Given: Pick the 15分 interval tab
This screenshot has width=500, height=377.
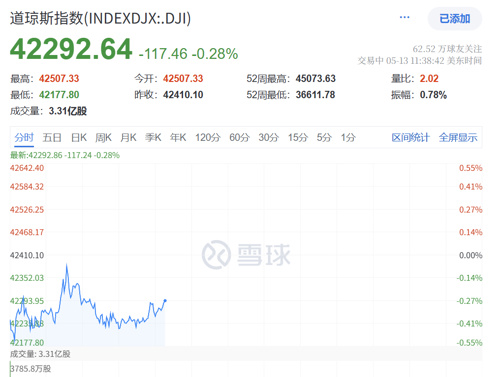Looking at the screenshot, I should point(298,137).
